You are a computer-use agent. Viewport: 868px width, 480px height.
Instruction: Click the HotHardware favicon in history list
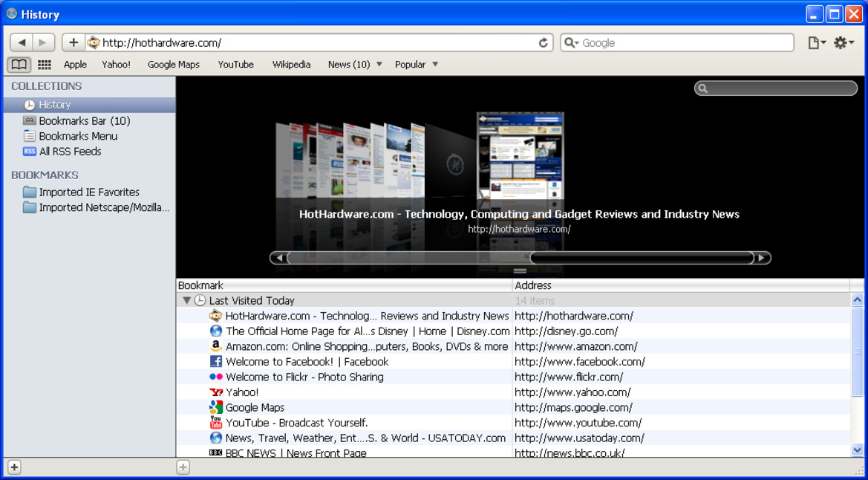(216, 316)
